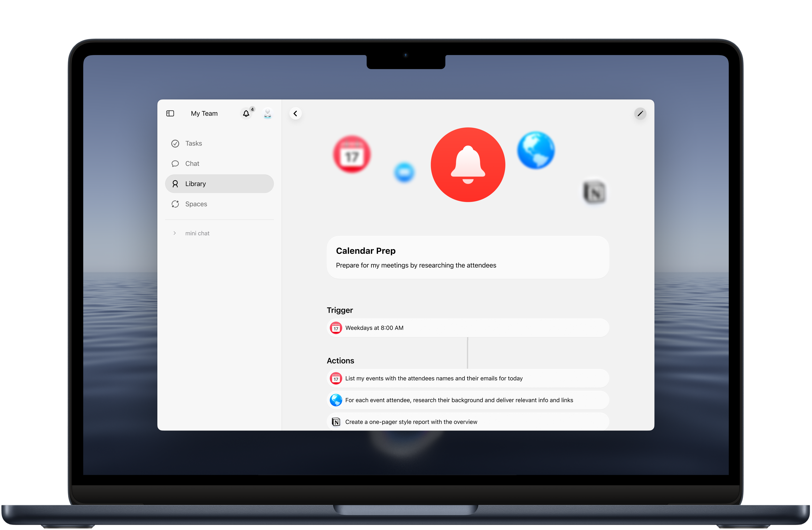Open the notifications bell
Image resolution: width=812 pixels, height=530 pixels.
[x=246, y=113]
